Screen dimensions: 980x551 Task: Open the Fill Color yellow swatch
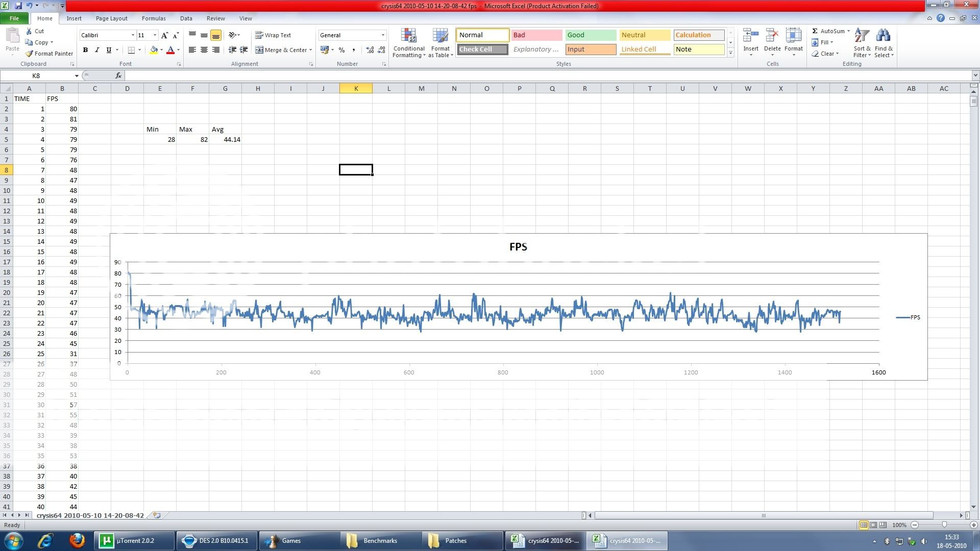pos(154,50)
